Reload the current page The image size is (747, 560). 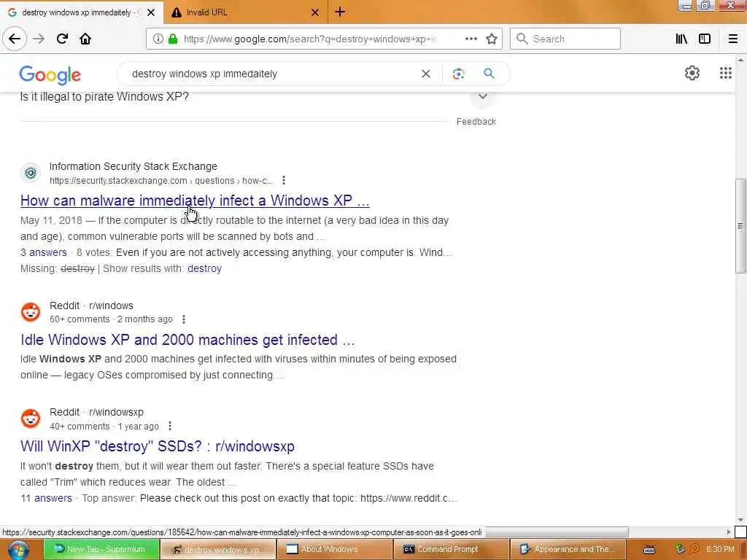62,39
